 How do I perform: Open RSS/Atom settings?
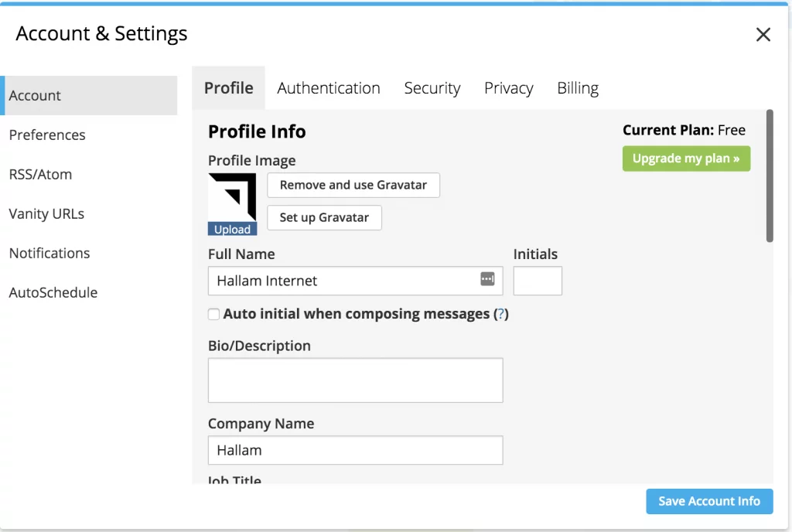[x=40, y=174]
